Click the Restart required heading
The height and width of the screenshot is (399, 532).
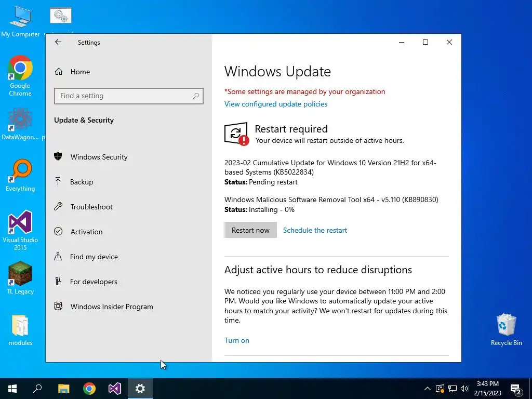tap(291, 129)
